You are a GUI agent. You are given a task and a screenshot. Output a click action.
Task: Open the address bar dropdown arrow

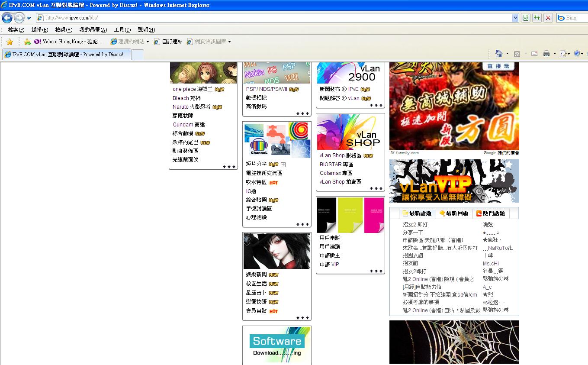pos(515,18)
